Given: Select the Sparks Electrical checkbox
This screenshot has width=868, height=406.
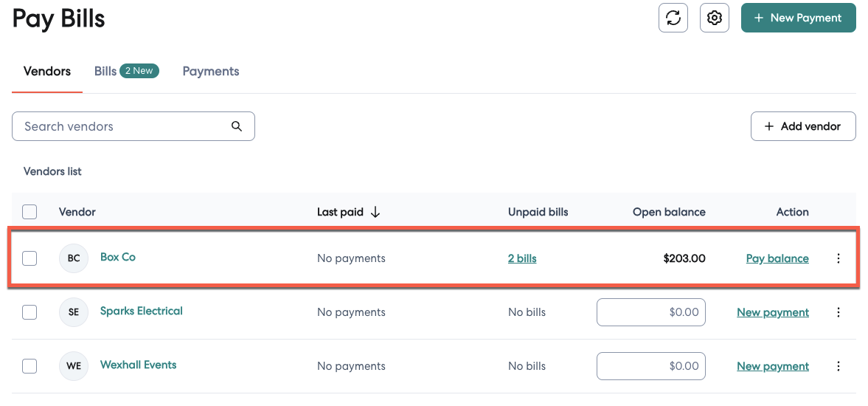Looking at the screenshot, I should click(x=29, y=312).
